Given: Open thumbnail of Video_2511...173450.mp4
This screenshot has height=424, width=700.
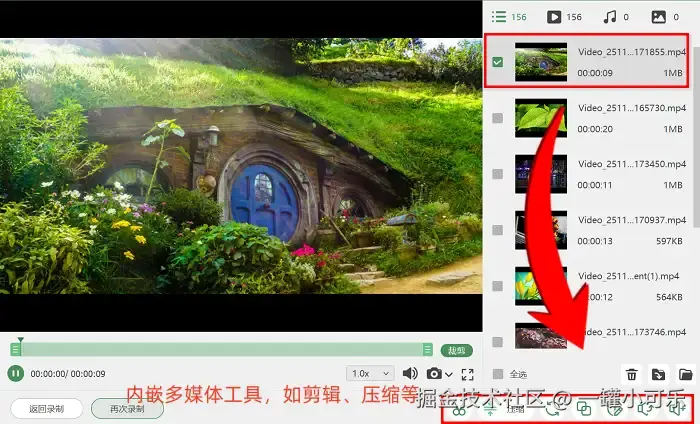Looking at the screenshot, I should click(541, 174).
